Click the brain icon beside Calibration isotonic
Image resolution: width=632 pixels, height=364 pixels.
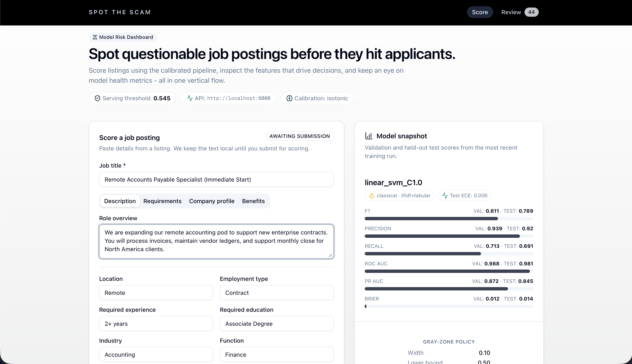point(289,98)
